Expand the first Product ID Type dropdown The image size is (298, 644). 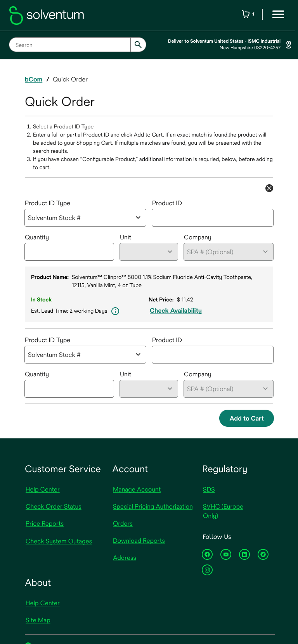click(85, 218)
